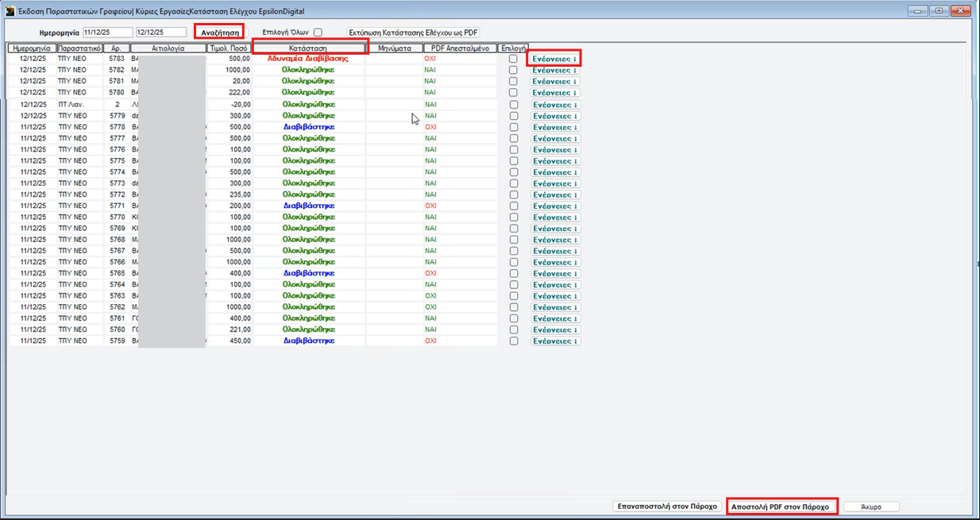The image size is (980, 520).
Task: Toggle the Επιλογή Όλων checkbox
Action: point(318,33)
